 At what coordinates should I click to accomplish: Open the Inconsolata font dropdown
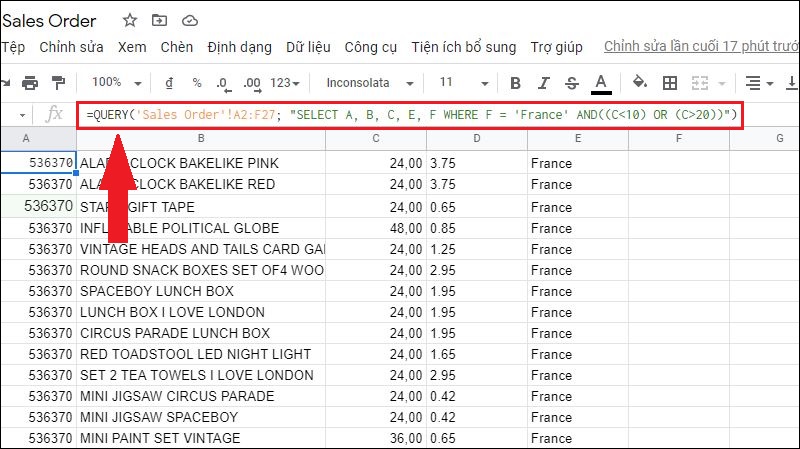[x=370, y=83]
